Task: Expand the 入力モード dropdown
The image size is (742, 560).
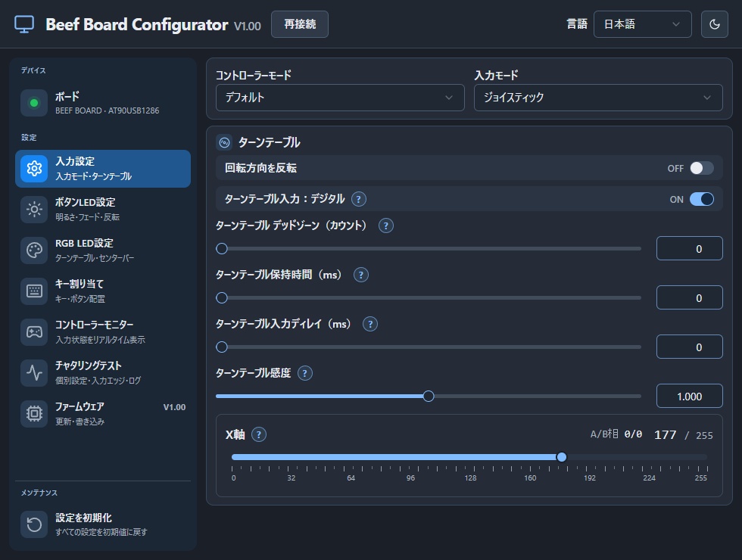Action: [598, 98]
